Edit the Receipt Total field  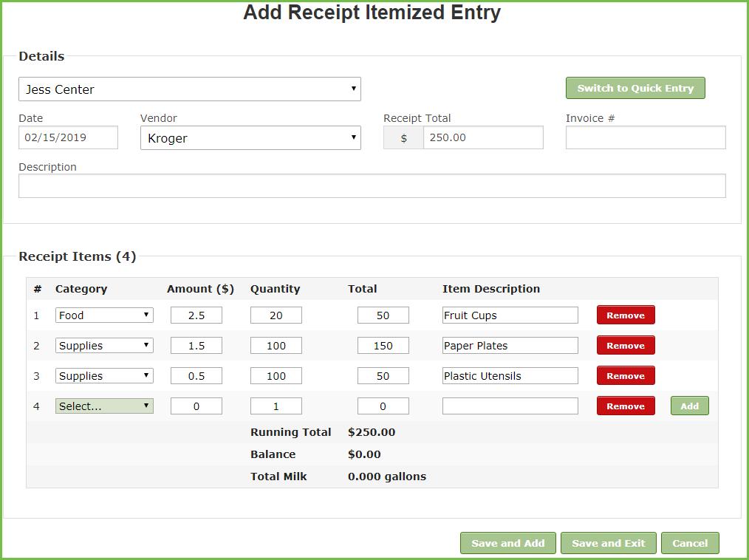(x=483, y=137)
